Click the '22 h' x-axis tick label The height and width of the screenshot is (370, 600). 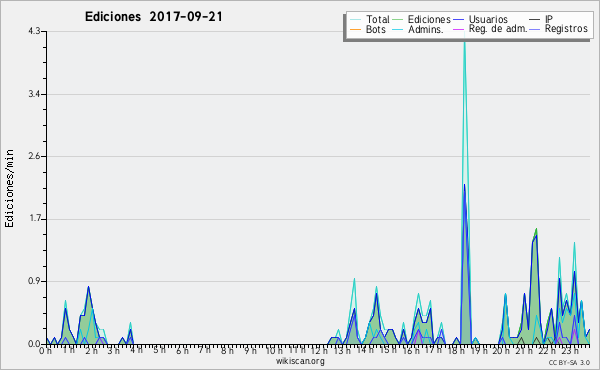pos(546,350)
